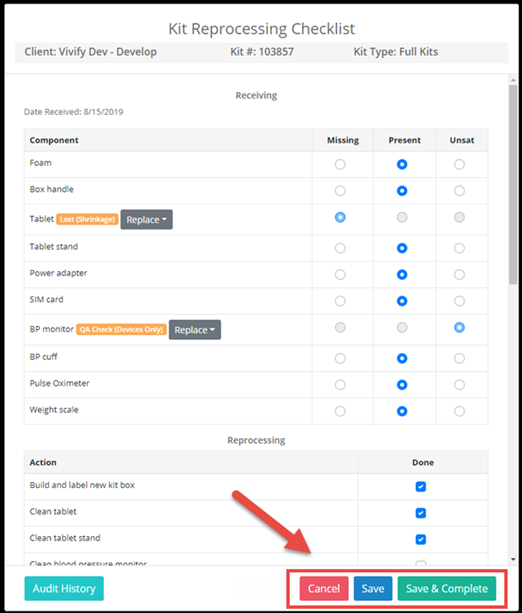Open the BP monitor Replace dropdown

point(195,330)
